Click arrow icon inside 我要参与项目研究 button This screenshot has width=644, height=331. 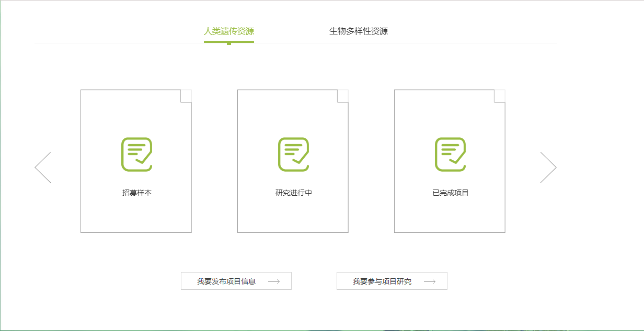430,281
